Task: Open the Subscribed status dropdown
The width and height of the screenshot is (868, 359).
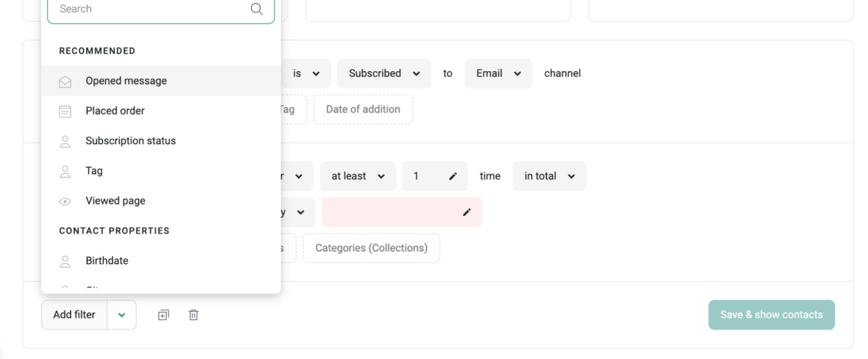Action: pos(384,73)
